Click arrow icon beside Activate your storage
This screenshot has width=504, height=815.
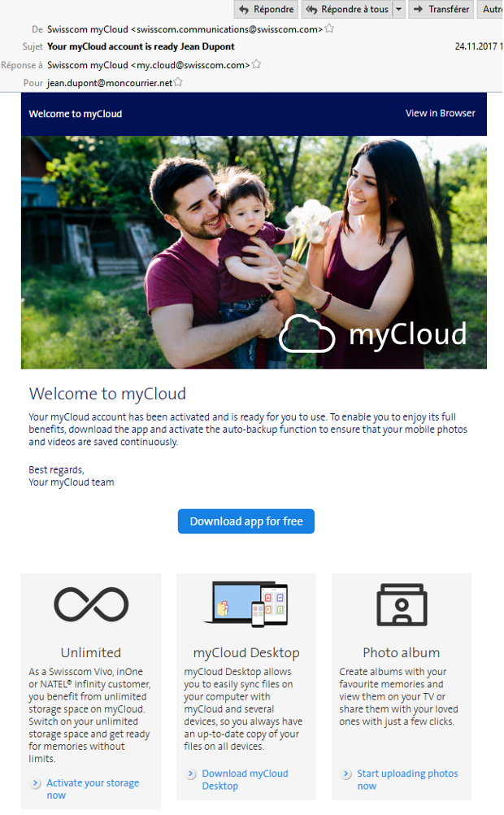[35, 783]
